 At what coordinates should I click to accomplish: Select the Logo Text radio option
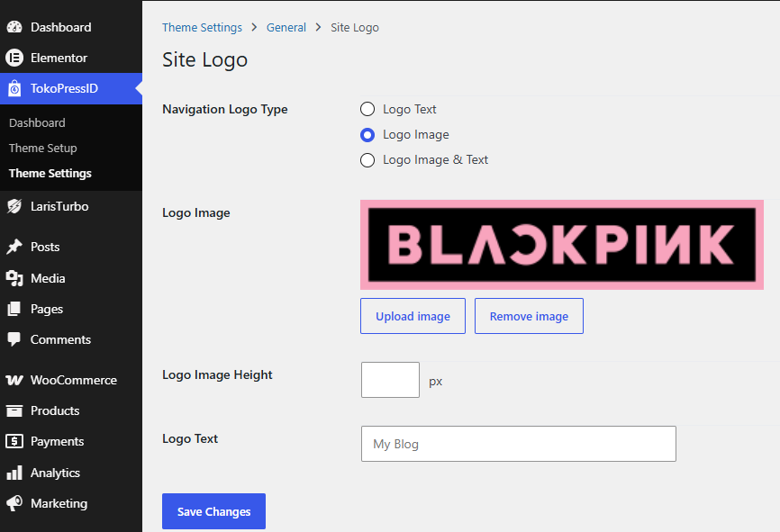click(367, 109)
